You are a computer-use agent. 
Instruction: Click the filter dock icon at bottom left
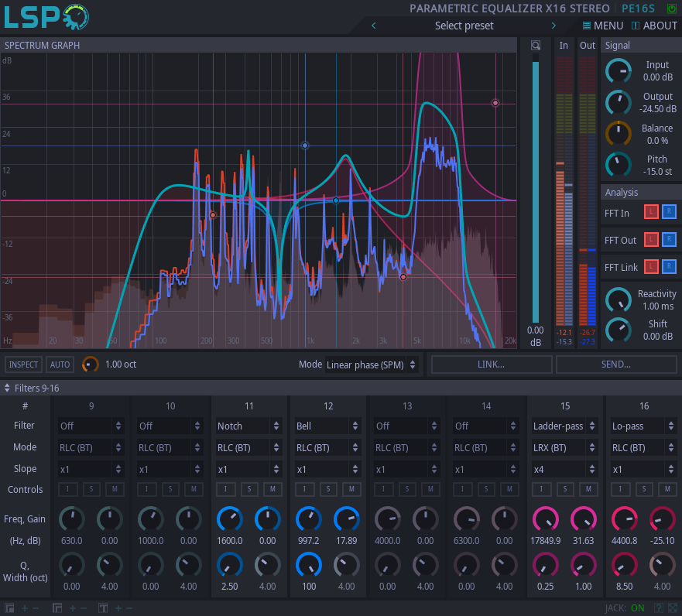[x=10, y=608]
